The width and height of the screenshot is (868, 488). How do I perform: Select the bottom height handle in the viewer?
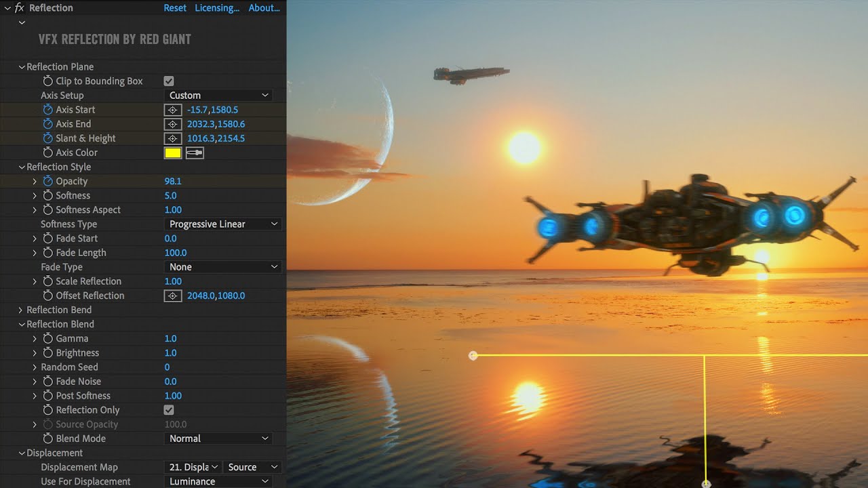click(705, 484)
